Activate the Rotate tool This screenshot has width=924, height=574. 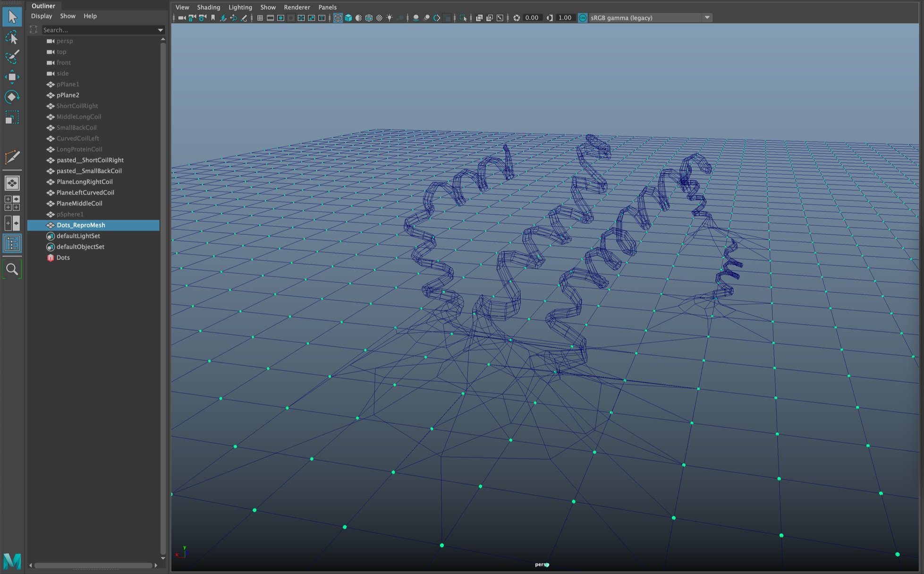(12, 97)
